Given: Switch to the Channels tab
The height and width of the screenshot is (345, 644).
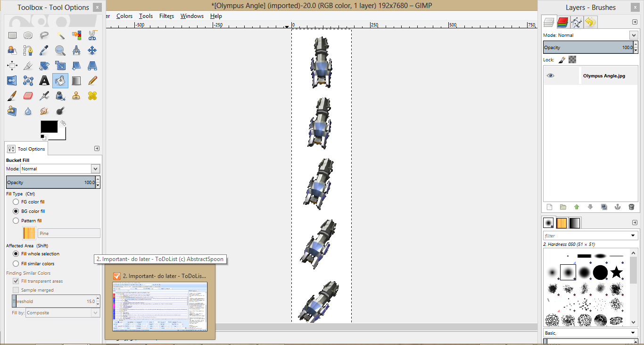Looking at the screenshot, I should click(x=562, y=22).
